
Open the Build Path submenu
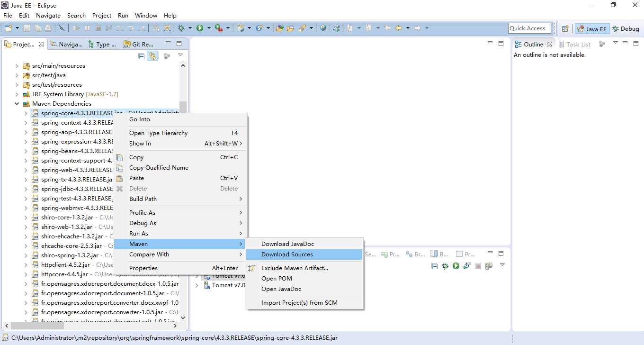(x=180, y=199)
